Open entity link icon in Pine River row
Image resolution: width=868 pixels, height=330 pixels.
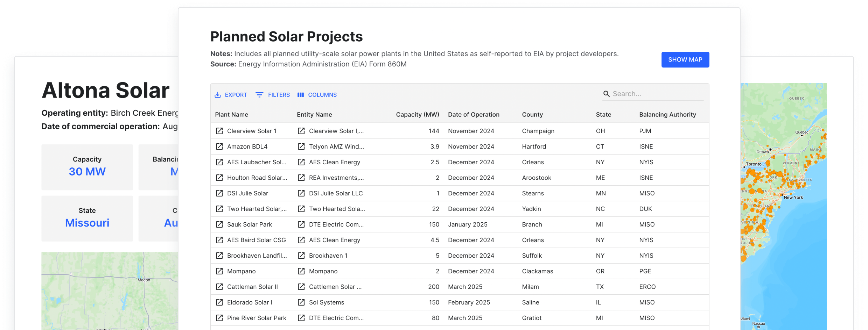pos(301,318)
